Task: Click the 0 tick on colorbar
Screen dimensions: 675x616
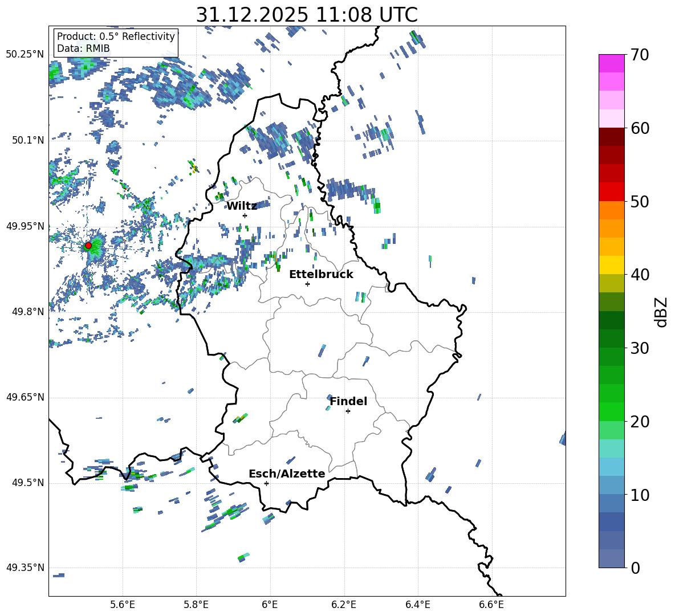Action: point(635,568)
